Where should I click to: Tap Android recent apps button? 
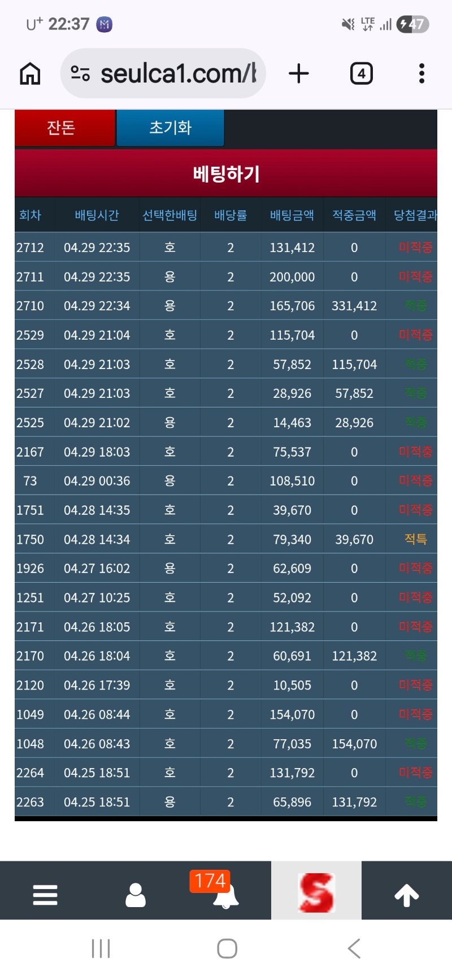click(101, 948)
